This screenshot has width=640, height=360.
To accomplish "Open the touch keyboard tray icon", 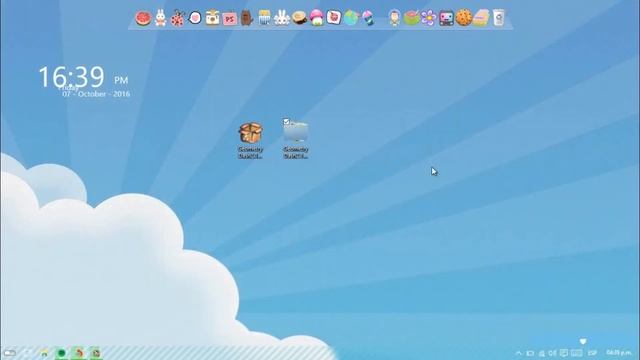I will 577,353.
